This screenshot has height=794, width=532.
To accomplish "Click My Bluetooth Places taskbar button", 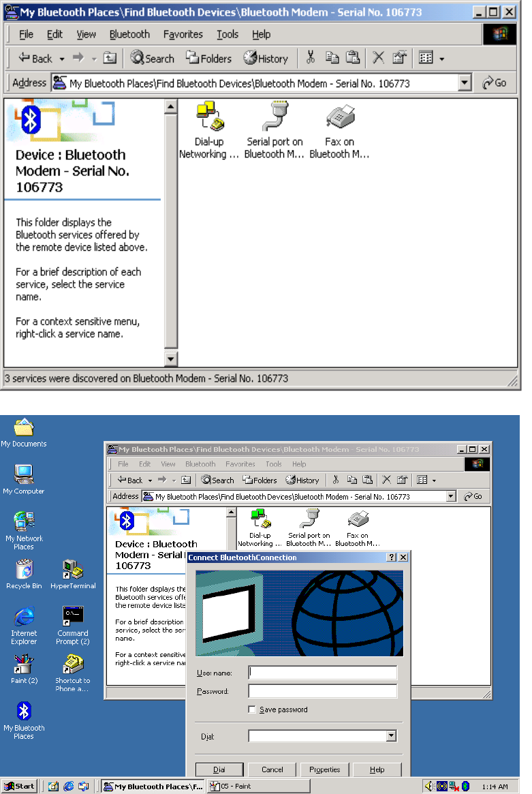I will 153,787.
